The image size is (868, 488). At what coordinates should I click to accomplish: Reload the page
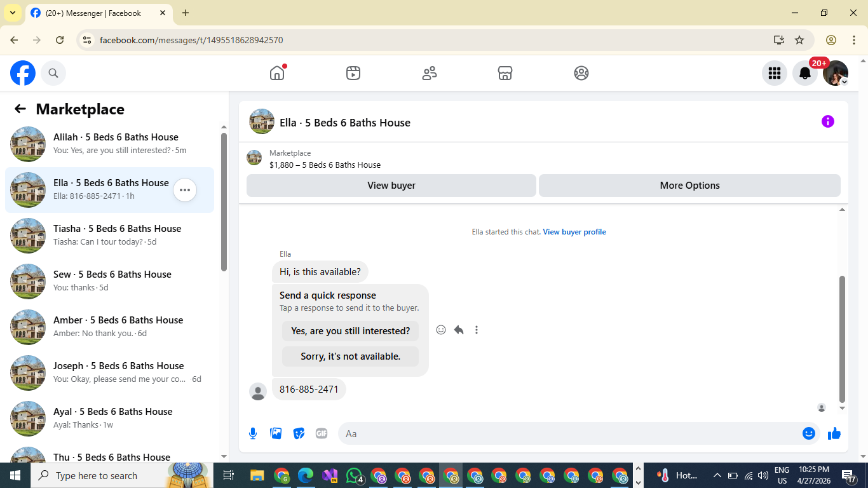click(60, 40)
